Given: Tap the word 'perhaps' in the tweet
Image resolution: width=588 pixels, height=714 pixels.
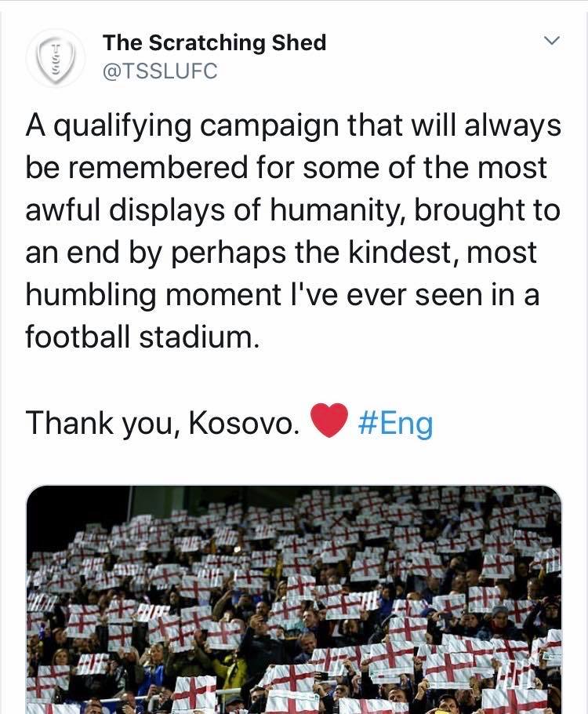Looking at the screenshot, I should 229,254.
